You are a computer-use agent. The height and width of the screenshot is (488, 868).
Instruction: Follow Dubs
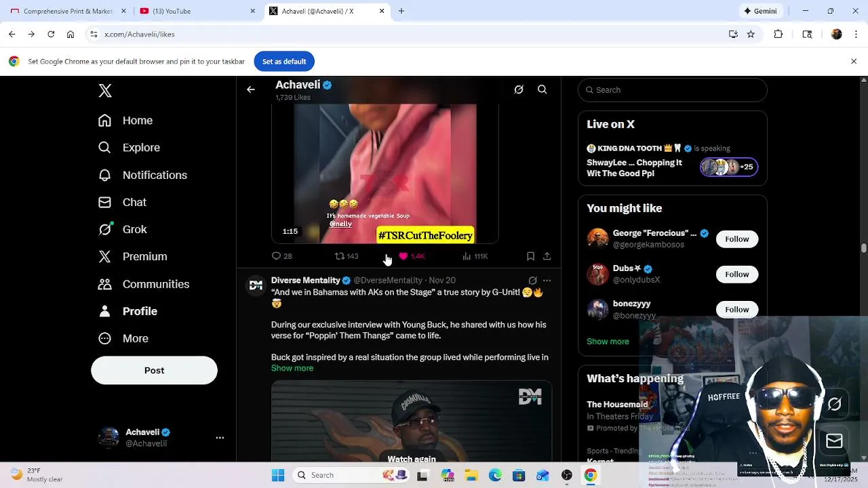[x=737, y=274]
